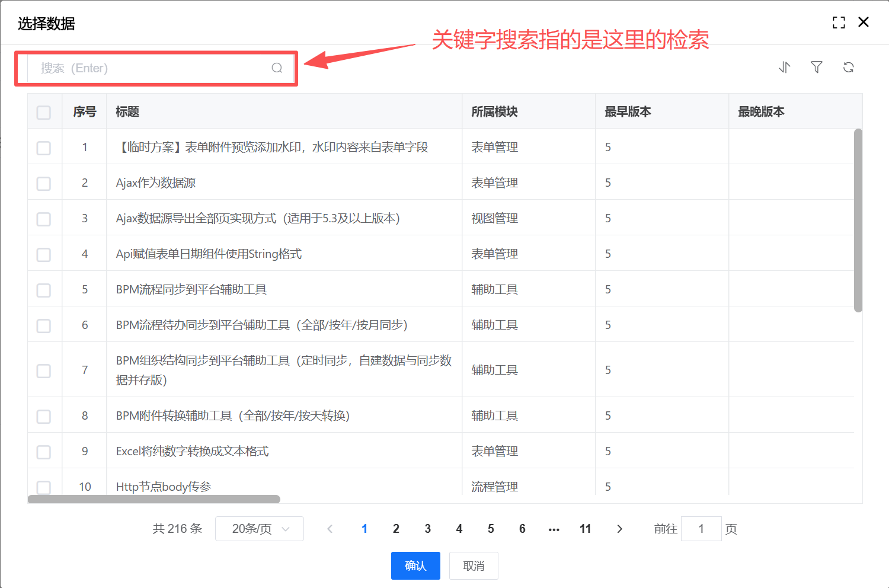The image size is (889, 588).
Task: Toggle fullscreen dialog icon
Action: 839,23
